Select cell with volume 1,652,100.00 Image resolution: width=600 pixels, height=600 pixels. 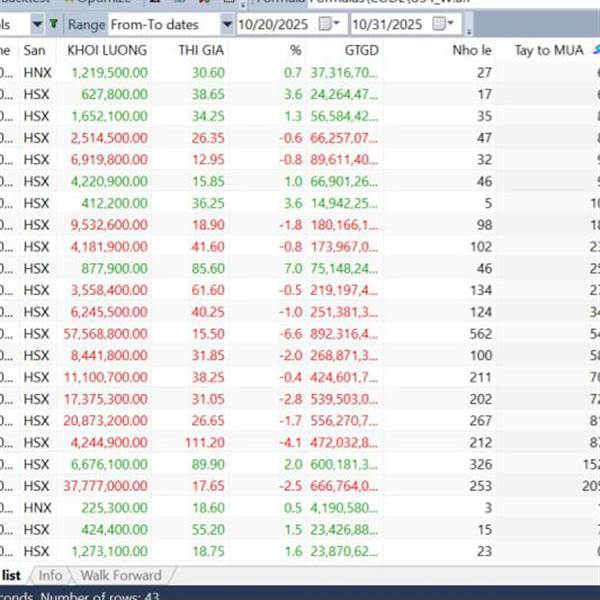[x=109, y=116]
